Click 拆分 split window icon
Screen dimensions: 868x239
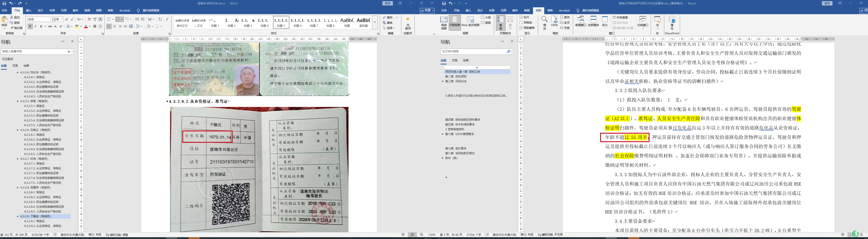pyautogui.click(x=605, y=21)
